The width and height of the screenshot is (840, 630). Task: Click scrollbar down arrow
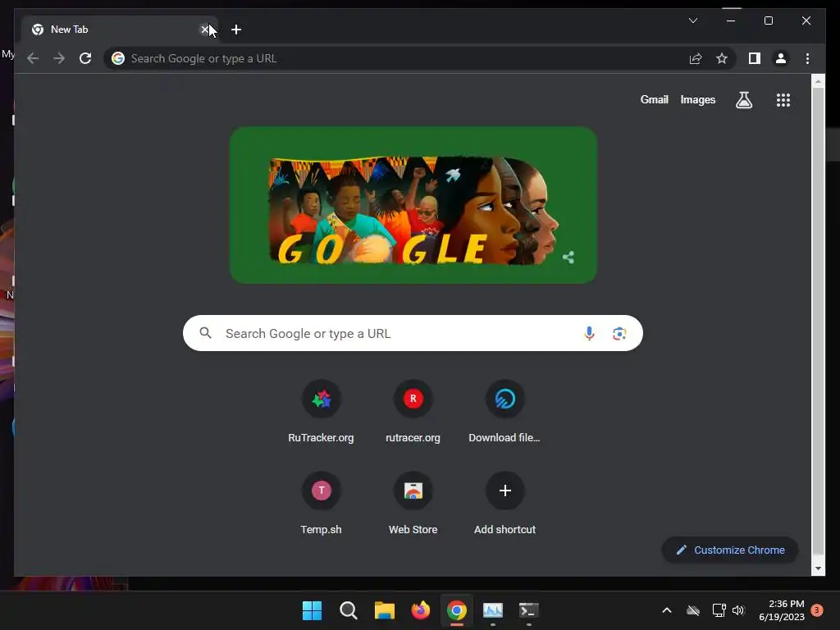818,569
